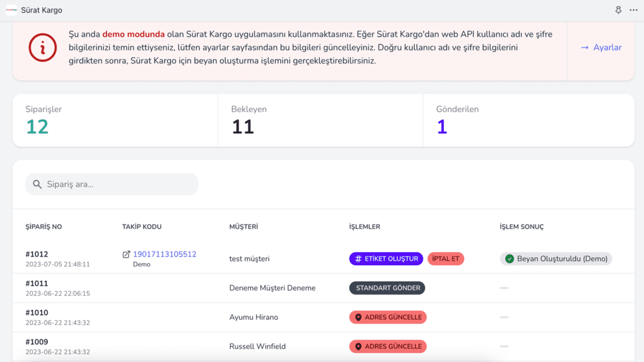Screen dimensions: 644x362
Task: Click the red info icon in the banner
Action: pyautogui.click(x=42, y=47)
